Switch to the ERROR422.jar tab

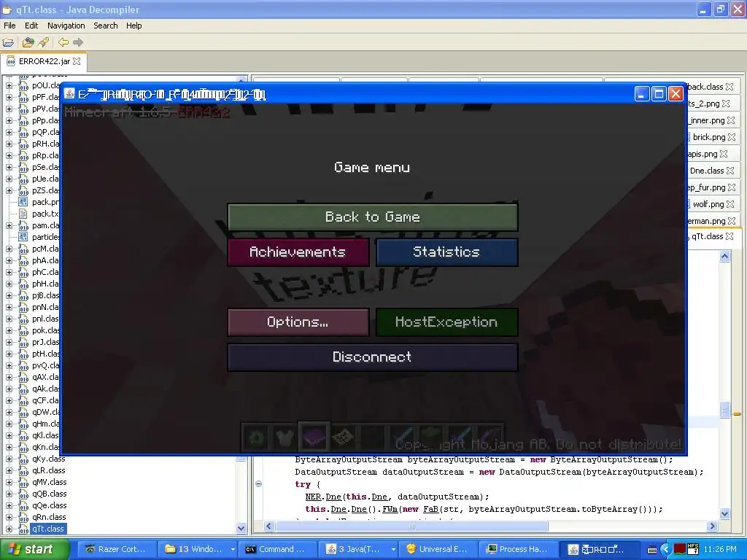43,61
